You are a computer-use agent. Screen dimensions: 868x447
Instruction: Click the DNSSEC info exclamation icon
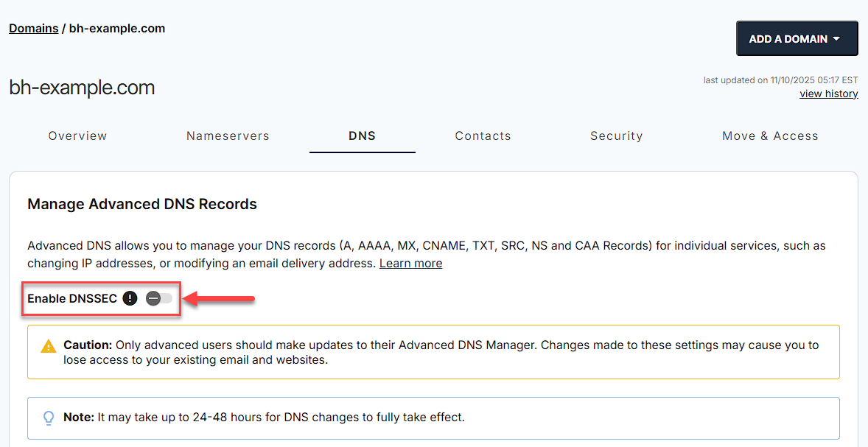[130, 298]
